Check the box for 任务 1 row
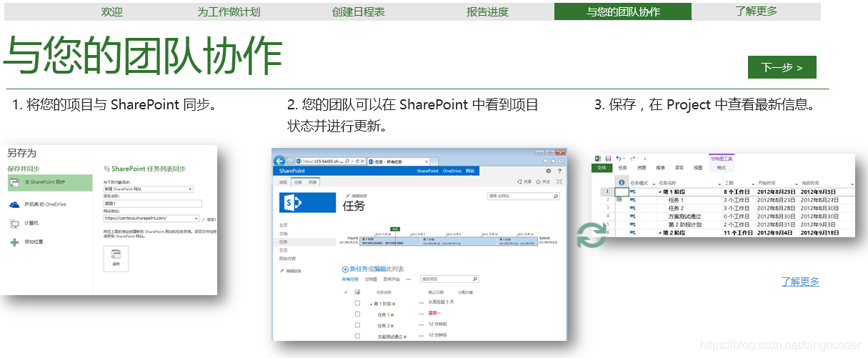The width and height of the screenshot is (868, 358). [x=358, y=314]
